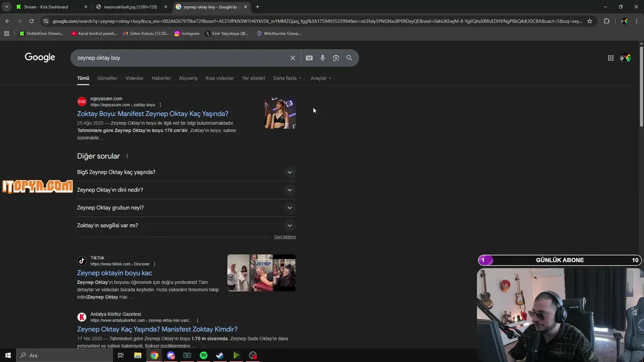This screenshot has height=362, width=644.
Task: Open the Google account avatar menu
Action: click(625, 58)
